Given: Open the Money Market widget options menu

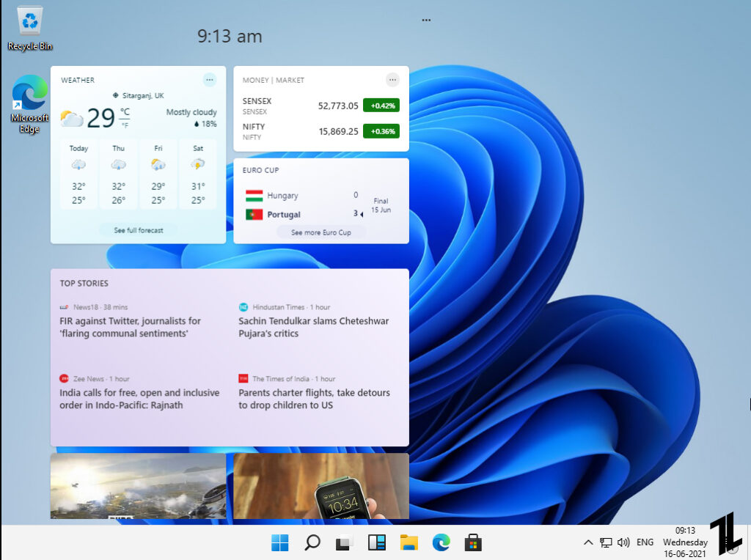Looking at the screenshot, I should click(x=392, y=80).
